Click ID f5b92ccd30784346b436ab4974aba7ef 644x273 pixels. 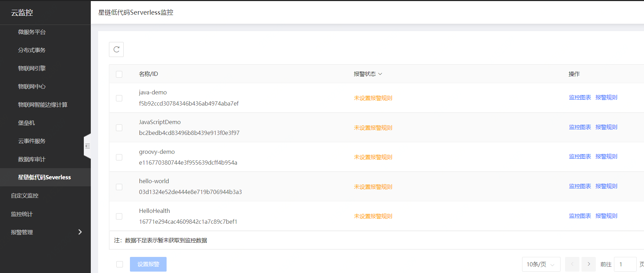[189, 103]
